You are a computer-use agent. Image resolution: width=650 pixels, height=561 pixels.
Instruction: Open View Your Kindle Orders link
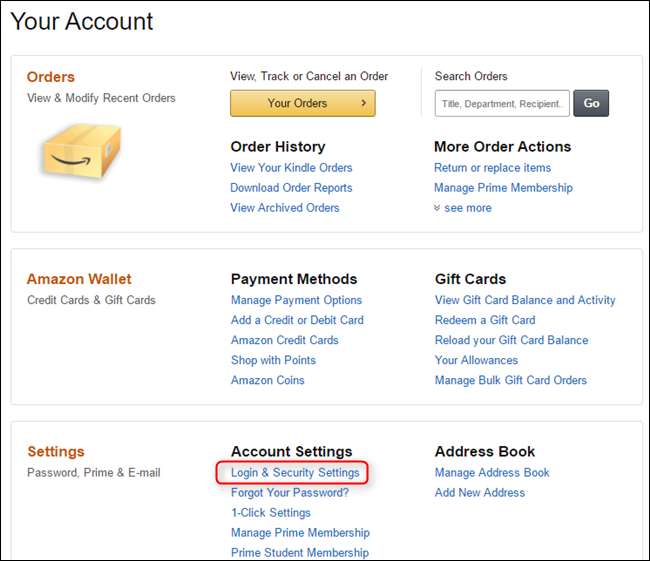(x=291, y=168)
